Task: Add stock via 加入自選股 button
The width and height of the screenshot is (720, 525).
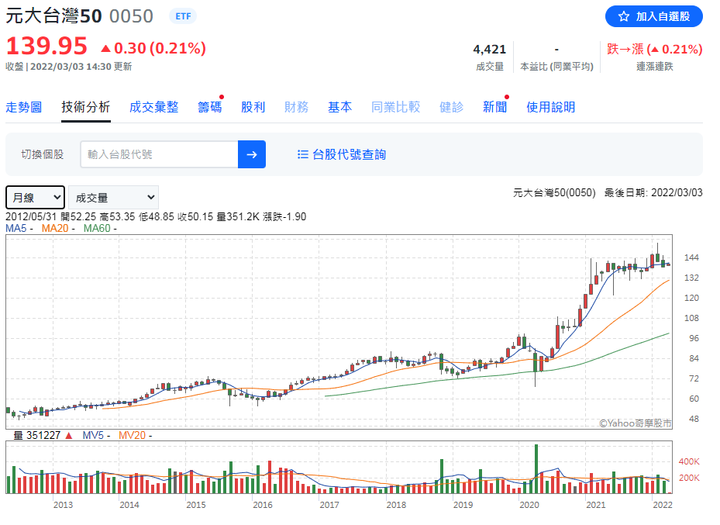Action: pyautogui.click(x=654, y=17)
